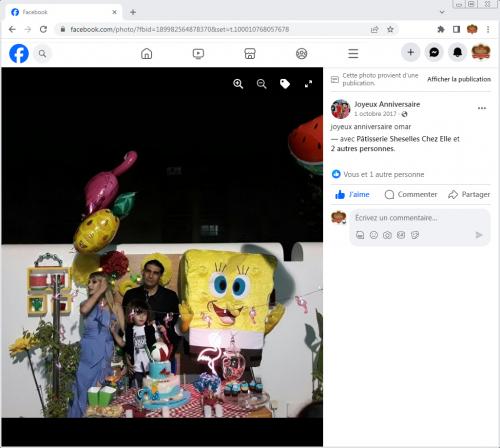Click Afficher la publication link
The height and width of the screenshot is (448, 500).
[459, 79]
